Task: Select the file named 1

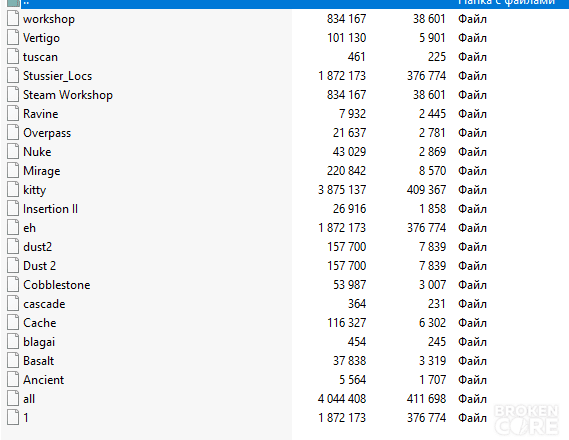Action: [x=26, y=418]
